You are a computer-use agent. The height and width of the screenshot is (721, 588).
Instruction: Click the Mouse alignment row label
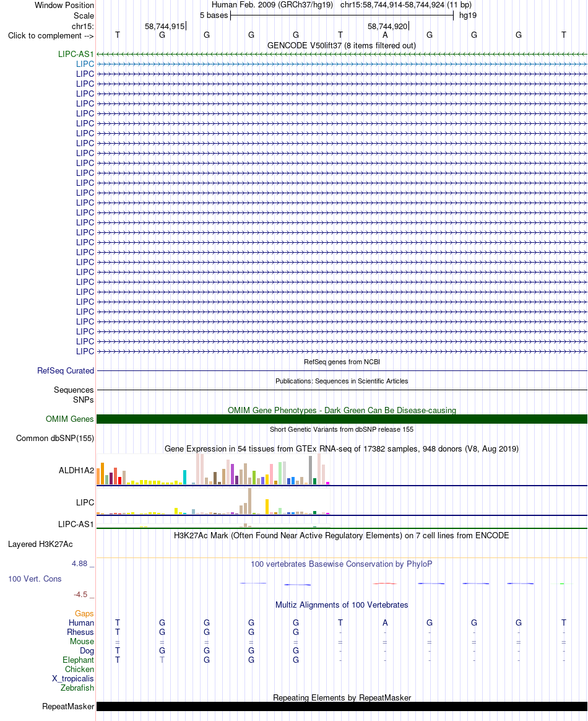pyautogui.click(x=82, y=642)
